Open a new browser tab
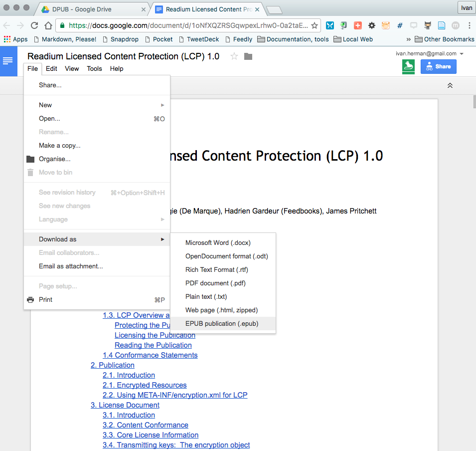Viewport: 476px width, 451px height. [275, 10]
